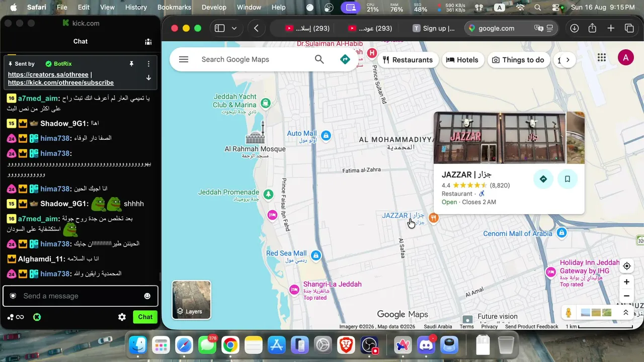The height and width of the screenshot is (362, 644).
Task: Open OBS from the Dock
Action: pyautogui.click(x=369, y=345)
